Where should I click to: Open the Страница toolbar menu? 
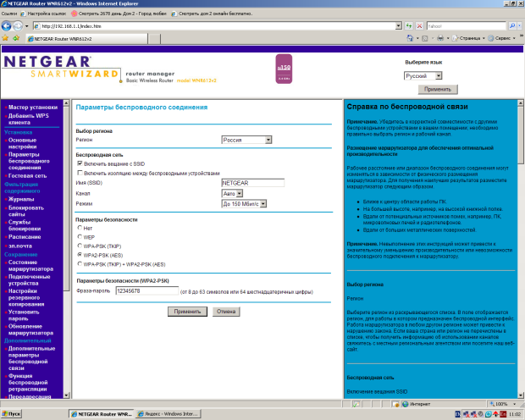pyautogui.click(x=468, y=38)
